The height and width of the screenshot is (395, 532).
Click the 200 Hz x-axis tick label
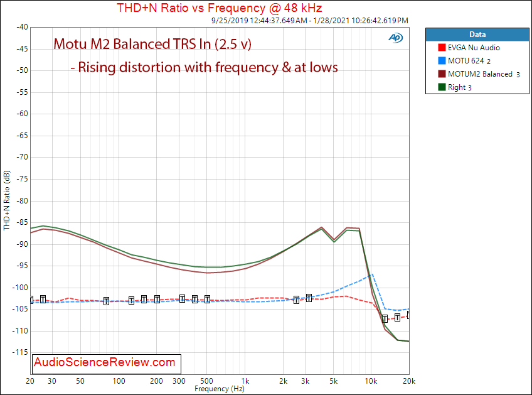(x=156, y=381)
